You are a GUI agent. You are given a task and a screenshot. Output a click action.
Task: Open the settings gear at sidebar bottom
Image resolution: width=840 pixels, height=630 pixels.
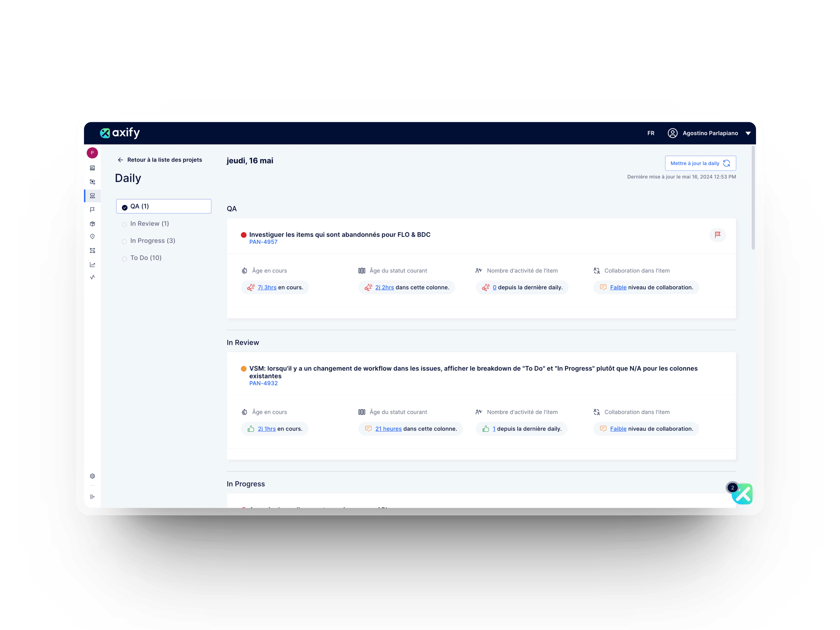92,476
